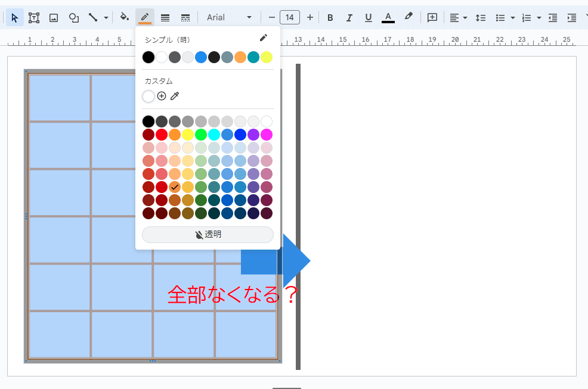Select the line tool
This screenshot has height=389, width=588.
pyautogui.click(x=92, y=18)
